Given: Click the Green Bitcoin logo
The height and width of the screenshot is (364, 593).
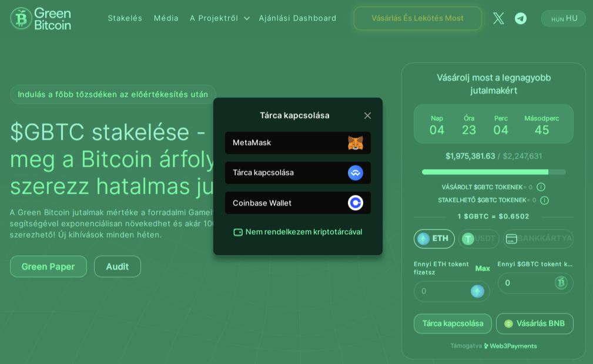Looking at the screenshot, I should [39, 18].
